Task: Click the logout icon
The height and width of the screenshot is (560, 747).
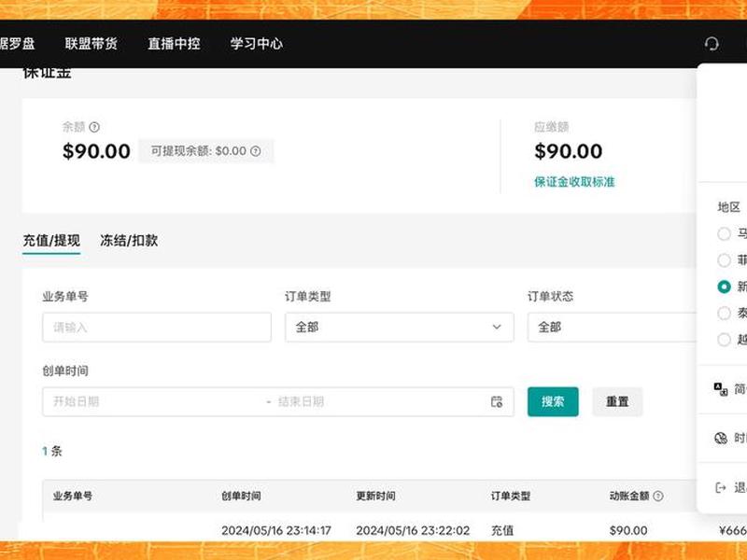Action: tap(721, 487)
